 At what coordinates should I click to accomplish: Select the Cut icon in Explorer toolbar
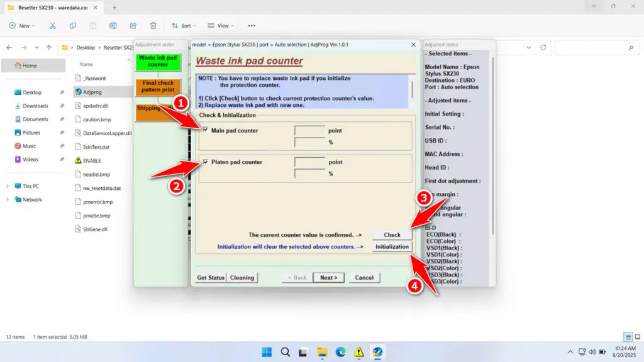tap(53, 25)
